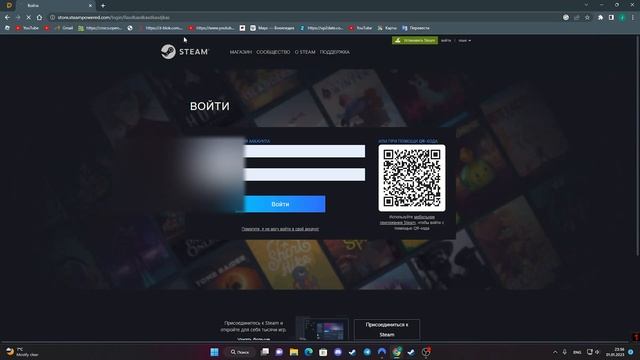The width and height of the screenshot is (640, 360).
Task: Switch to Chrome on taskbar
Action: click(x=397, y=352)
